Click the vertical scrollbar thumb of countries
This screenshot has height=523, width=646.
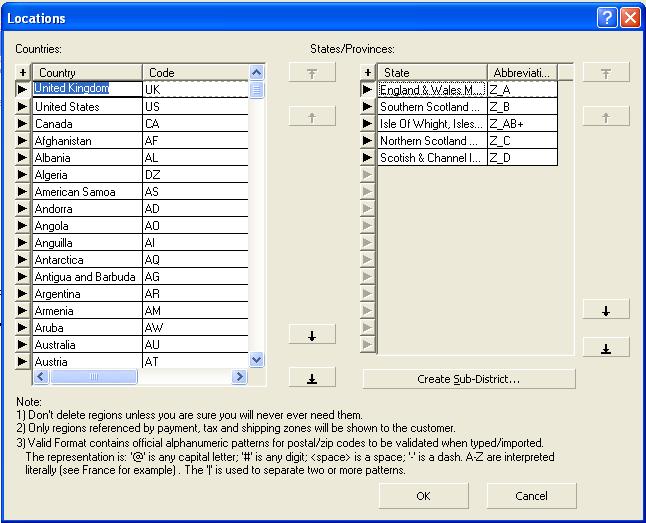click(256, 89)
